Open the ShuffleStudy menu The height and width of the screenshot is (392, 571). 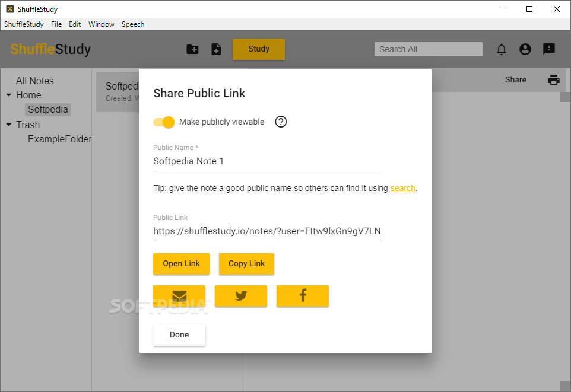[x=24, y=24]
